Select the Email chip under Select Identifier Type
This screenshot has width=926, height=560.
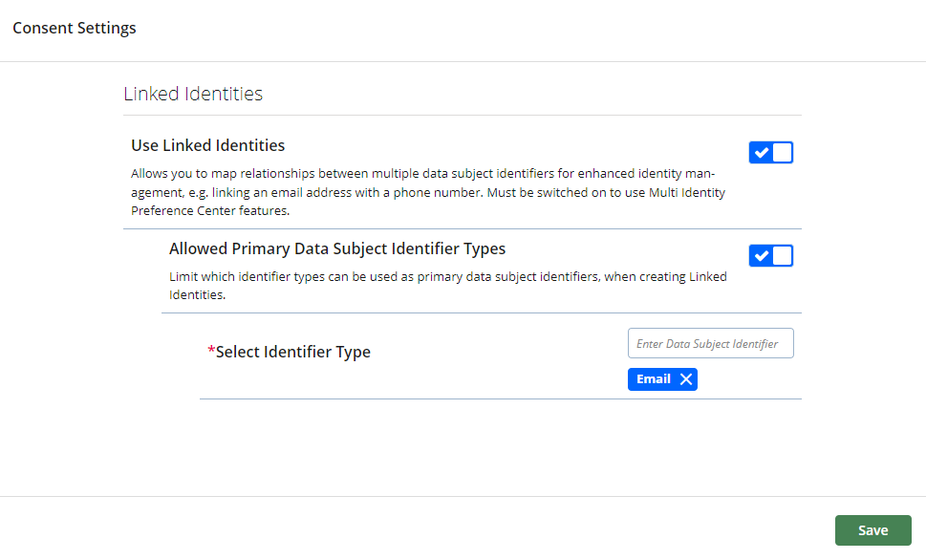point(654,378)
